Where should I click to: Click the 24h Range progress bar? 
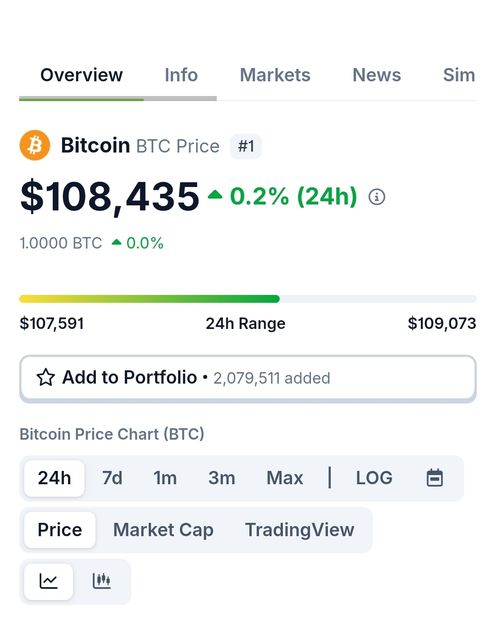248,299
